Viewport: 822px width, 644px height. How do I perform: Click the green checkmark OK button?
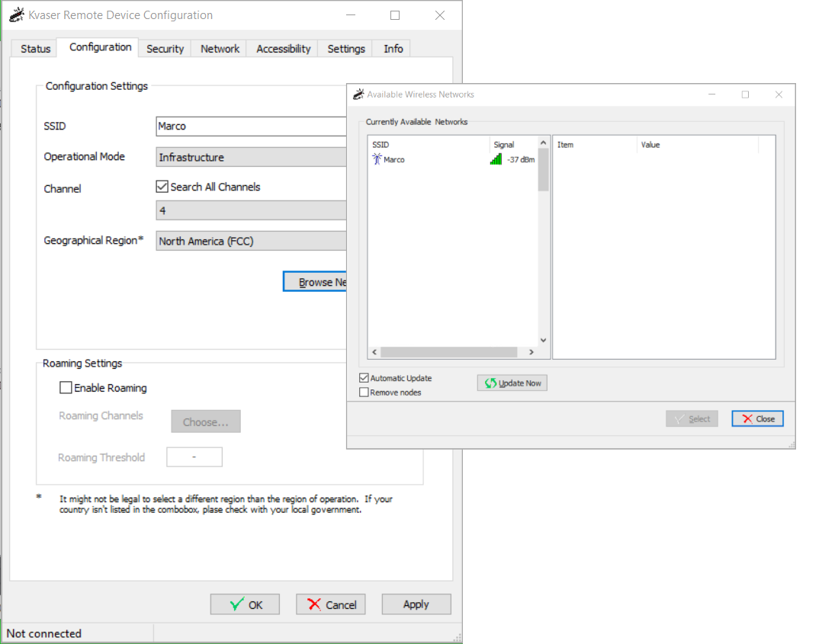pos(245,604)
